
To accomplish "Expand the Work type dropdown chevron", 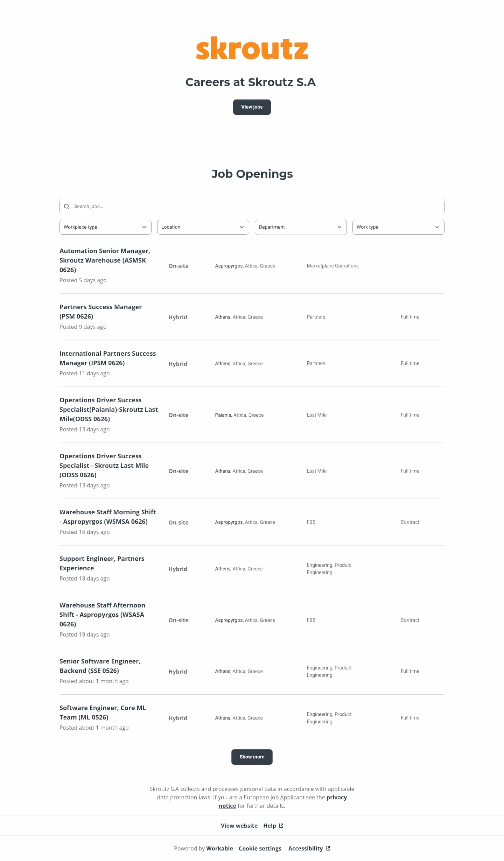I will coord(437,227).
